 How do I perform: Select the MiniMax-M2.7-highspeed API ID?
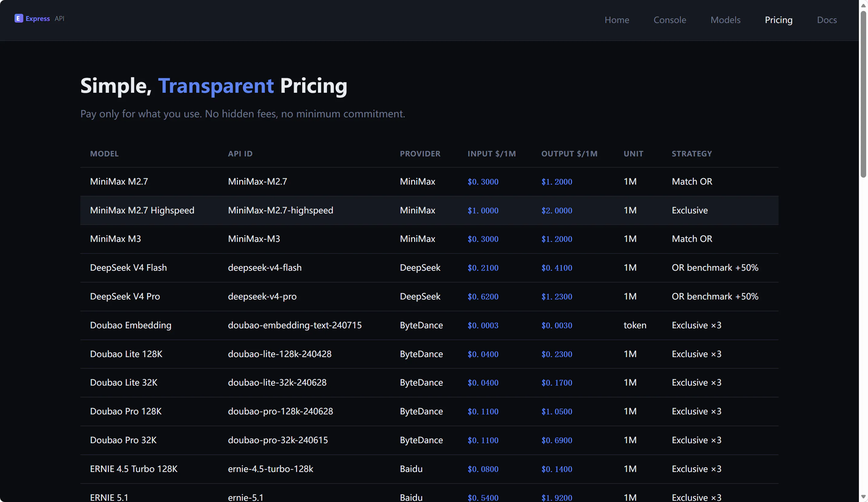pyautogui.click(x=280, y=210)
